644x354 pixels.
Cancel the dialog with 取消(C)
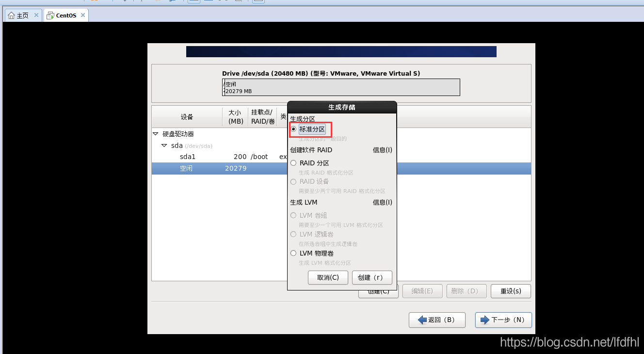tap(328, 277)
